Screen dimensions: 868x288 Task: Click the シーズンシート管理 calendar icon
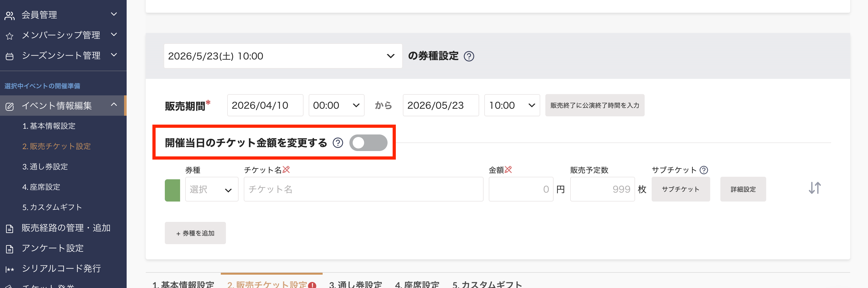click(10, 56)
